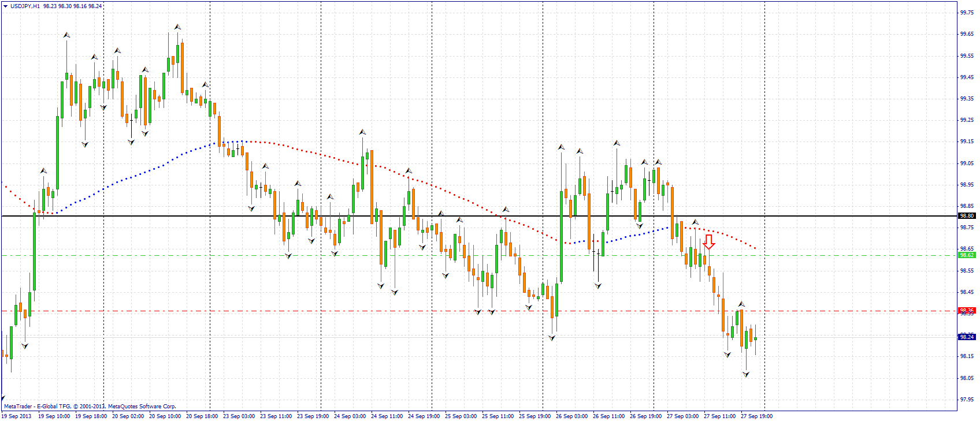The width and height of the screenshot is (980, 421).
Task: Click the 27 Sep 11:00 time label
Action: [720, 416]
